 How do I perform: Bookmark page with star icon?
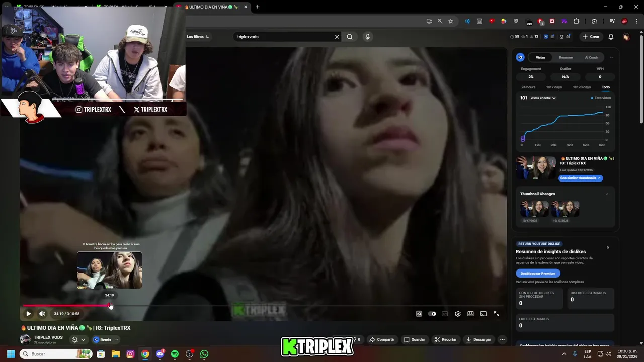[x=451, y=21]
